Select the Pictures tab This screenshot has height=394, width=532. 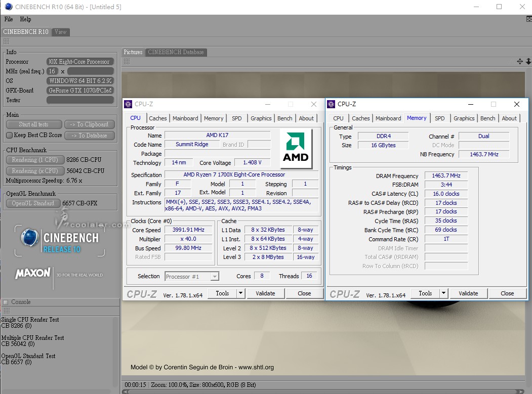point(133,52)
